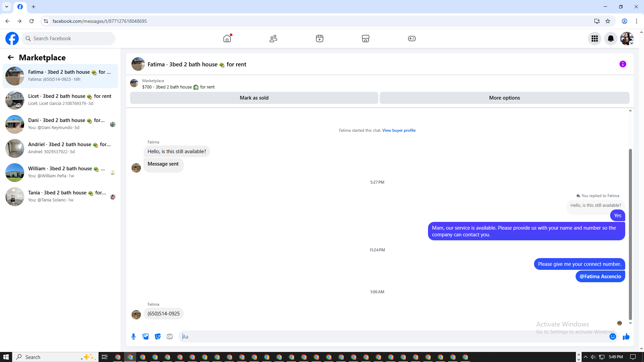Bookmark this page with the star
The image size is (644, 362).
pyautogui.click(x=608, y=21)
